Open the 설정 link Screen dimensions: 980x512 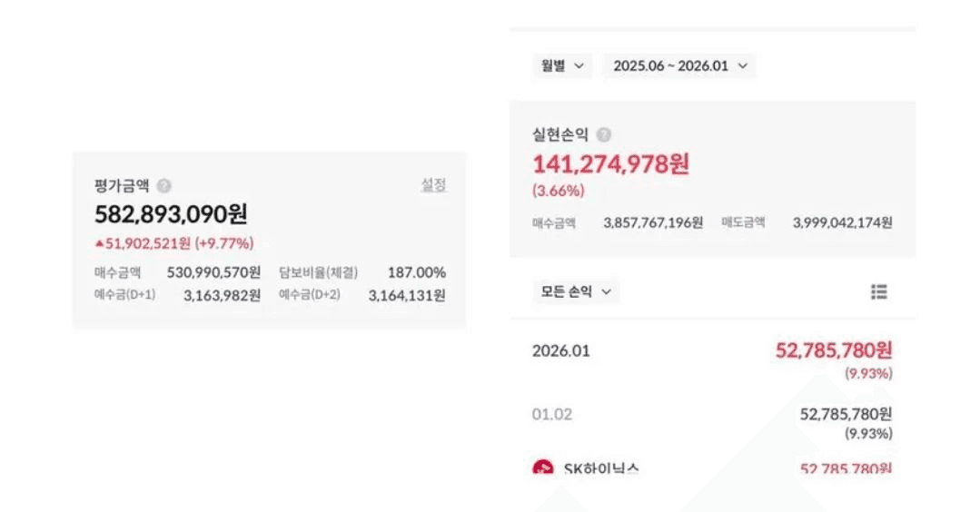[x=433, y=185]
